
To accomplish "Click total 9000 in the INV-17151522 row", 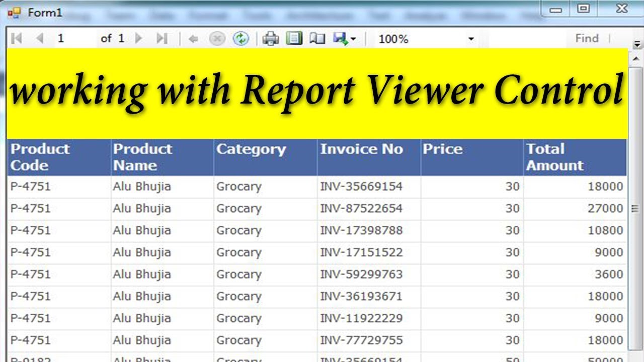I will click(x=609, y=252).
